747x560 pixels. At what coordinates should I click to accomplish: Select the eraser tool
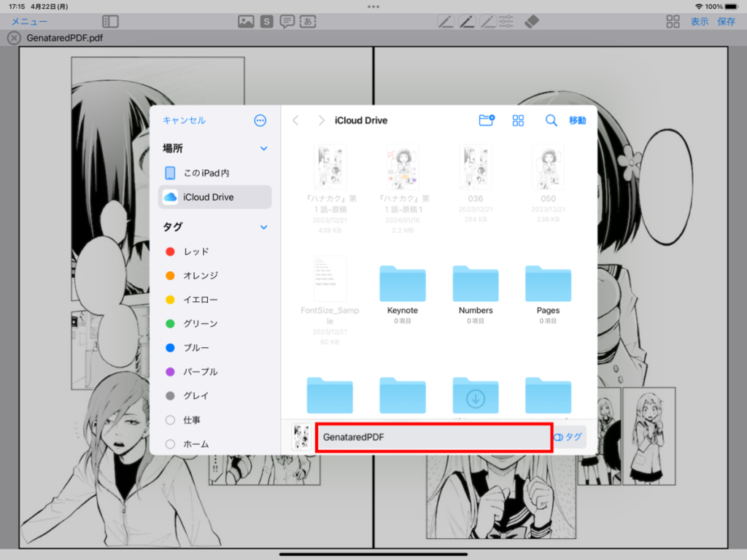click(x=532, y=21)
